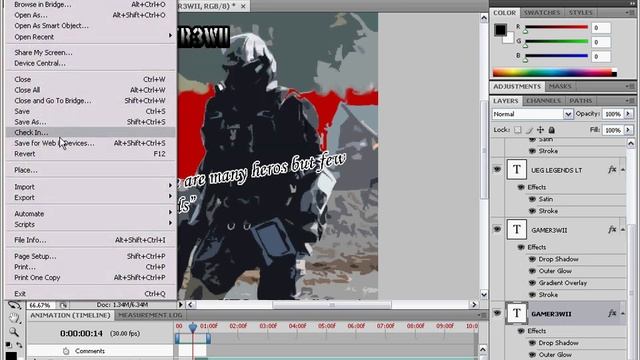Collapse effects of UEG LEGENDS LT layer
This screenshot has height=360, width=640.
pos(623,170)
